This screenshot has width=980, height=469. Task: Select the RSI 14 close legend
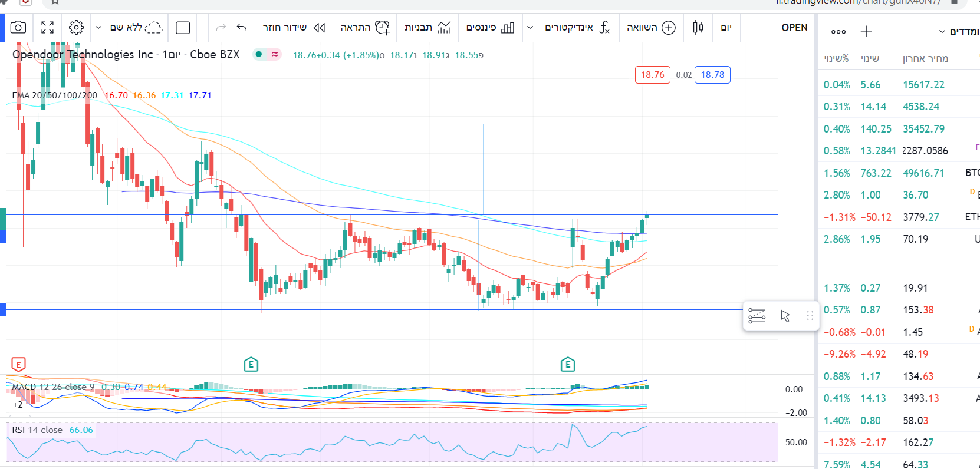37,430
